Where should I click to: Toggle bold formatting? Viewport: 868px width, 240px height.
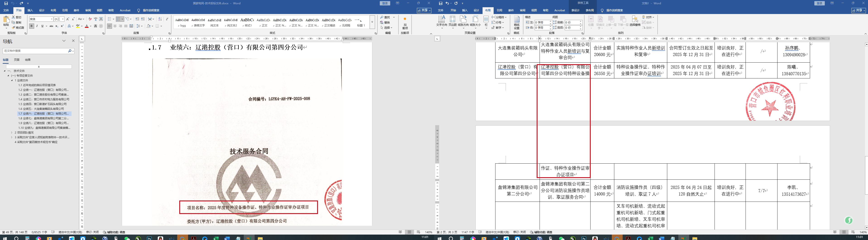(32, 26)
